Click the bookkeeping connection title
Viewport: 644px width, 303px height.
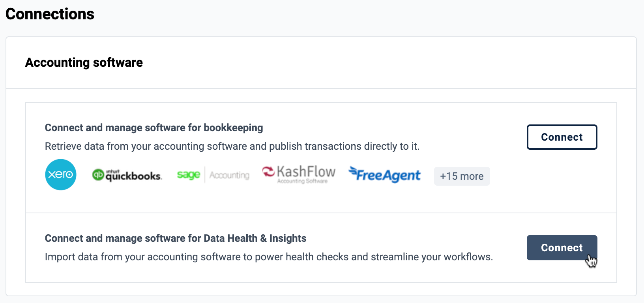point(154,128)
